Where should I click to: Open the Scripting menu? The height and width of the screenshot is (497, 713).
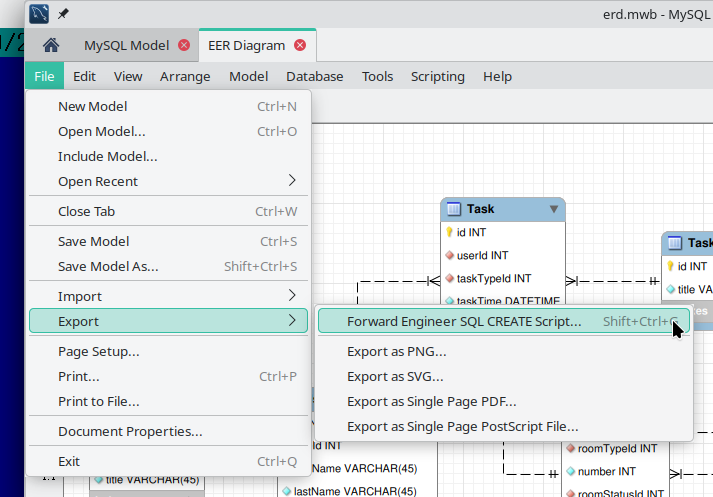tap(437, 76)
